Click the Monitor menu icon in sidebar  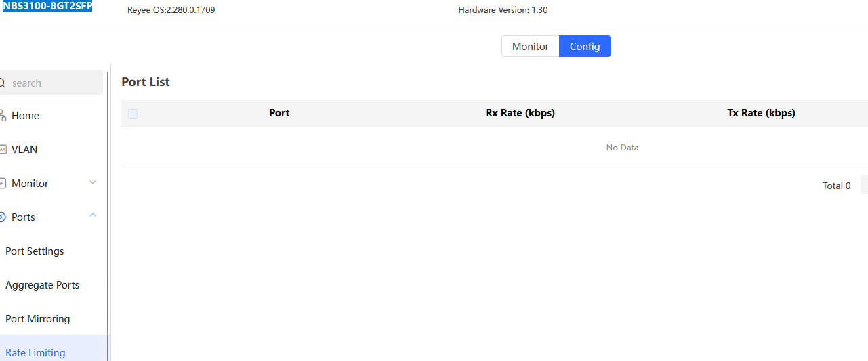coord(3,184)
